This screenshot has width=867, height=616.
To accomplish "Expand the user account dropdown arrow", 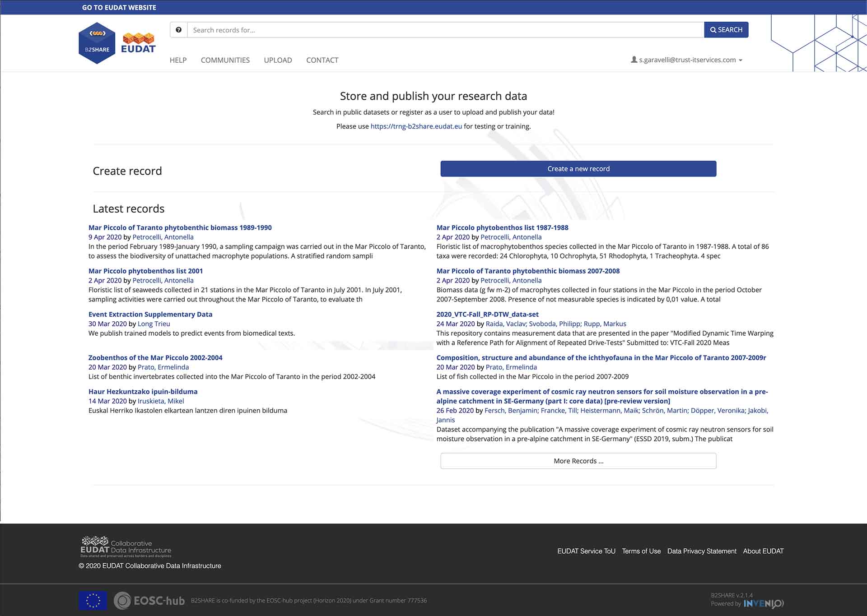I will point(740,60).
